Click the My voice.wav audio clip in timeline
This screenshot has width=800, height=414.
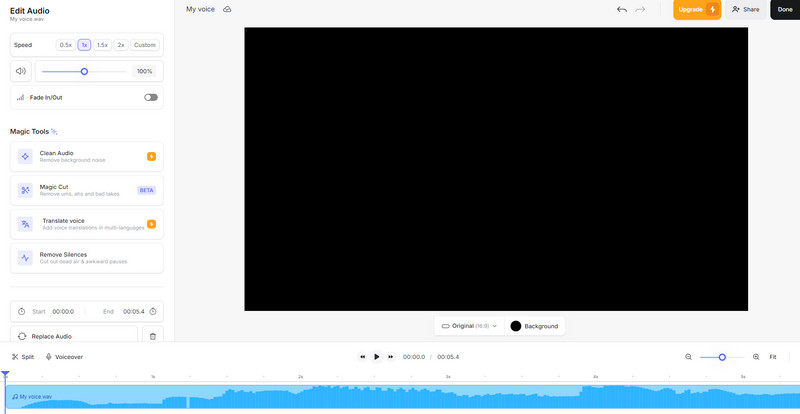pos(400,397)
